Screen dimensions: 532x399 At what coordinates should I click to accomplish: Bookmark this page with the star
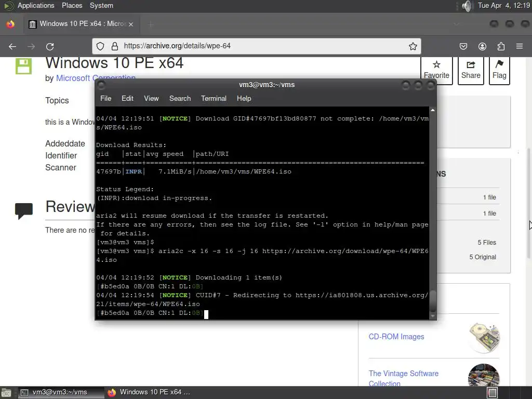pyautogui.click(x=413, y=46)
